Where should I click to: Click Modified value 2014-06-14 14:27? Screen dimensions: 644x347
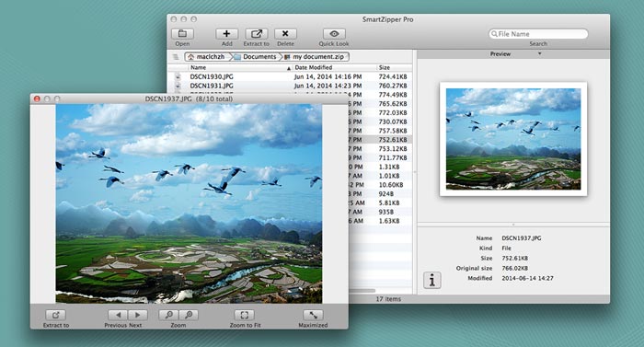(x=527, y=278)
